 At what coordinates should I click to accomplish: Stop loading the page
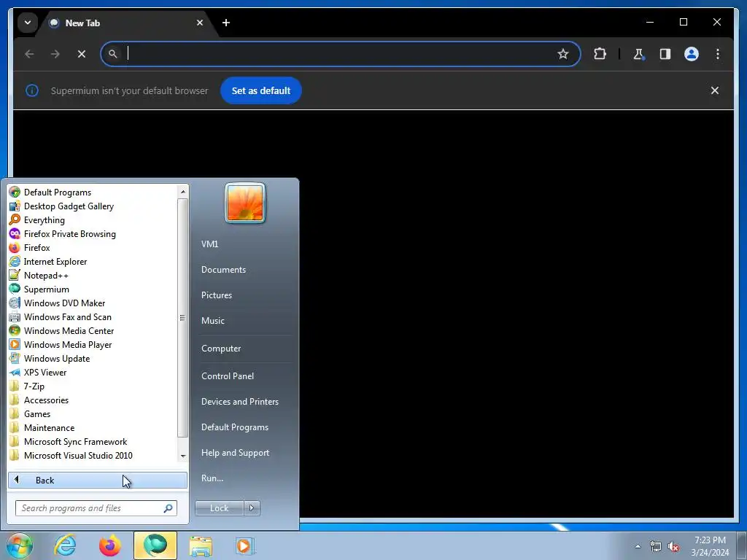point(82,54)
